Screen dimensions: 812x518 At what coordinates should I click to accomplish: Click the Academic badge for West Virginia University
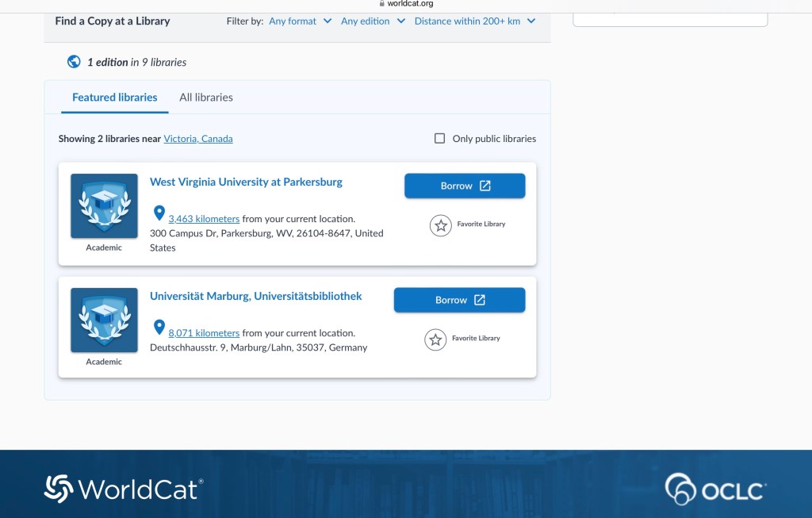click(x=103, y=206)
